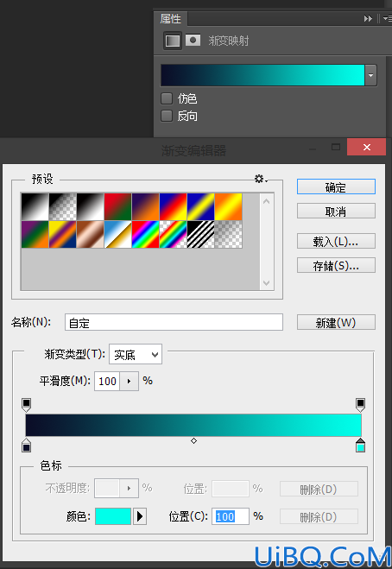
Task: Click the 名称 name input field
Action: pos(174,322)
